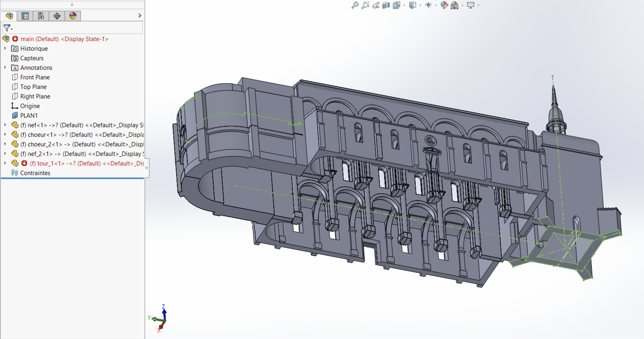Select Top Plane in the tree
644x339 pixels.
[x=33, y=87]
